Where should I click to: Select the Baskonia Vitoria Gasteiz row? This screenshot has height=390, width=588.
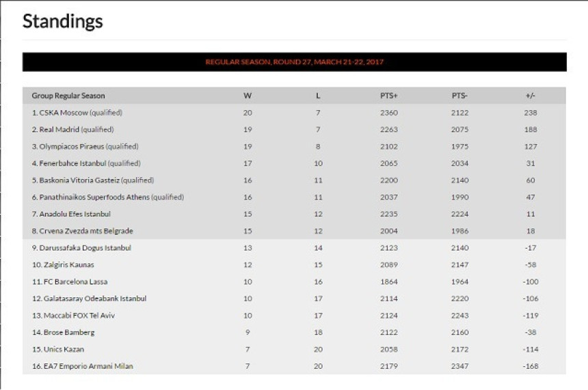(294, 180)
